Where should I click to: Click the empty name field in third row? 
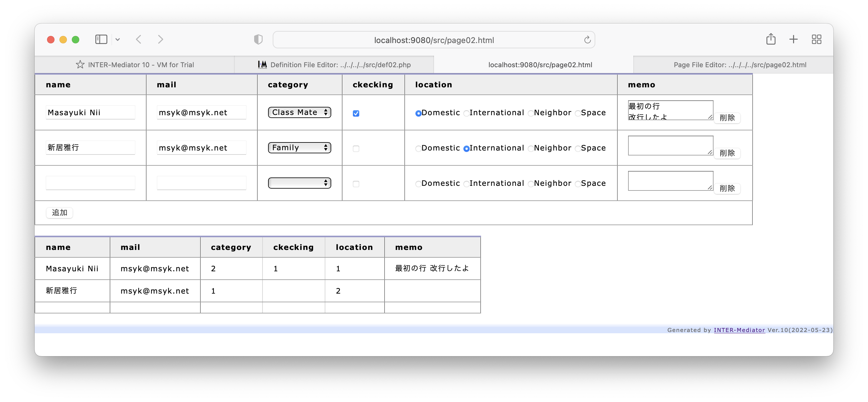point(90,183)
